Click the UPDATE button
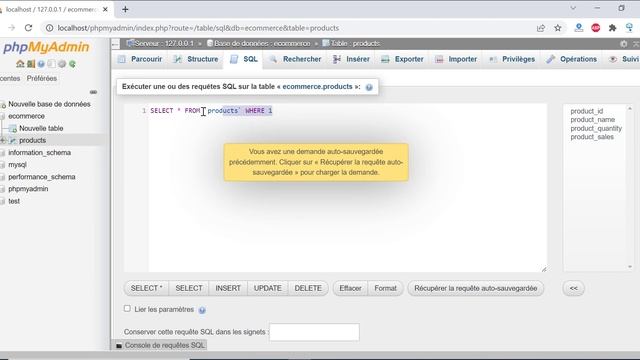640x360 pixels. tap(267, 288)
